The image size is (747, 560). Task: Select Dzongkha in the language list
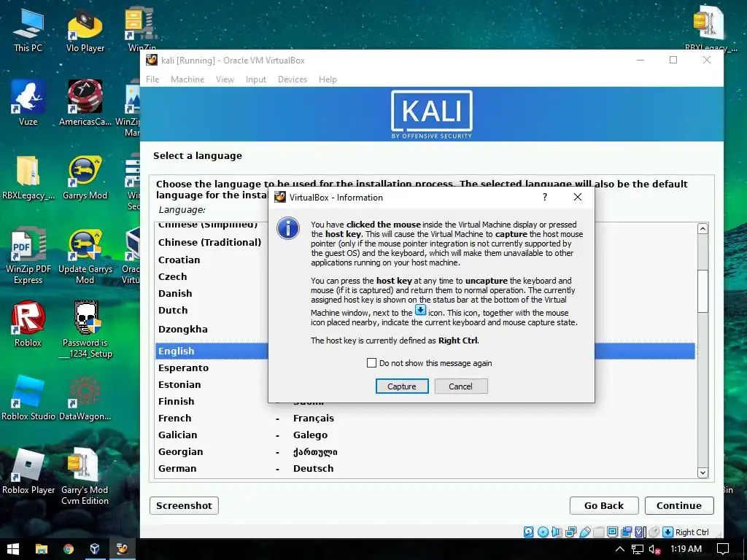tap(183, 330)
